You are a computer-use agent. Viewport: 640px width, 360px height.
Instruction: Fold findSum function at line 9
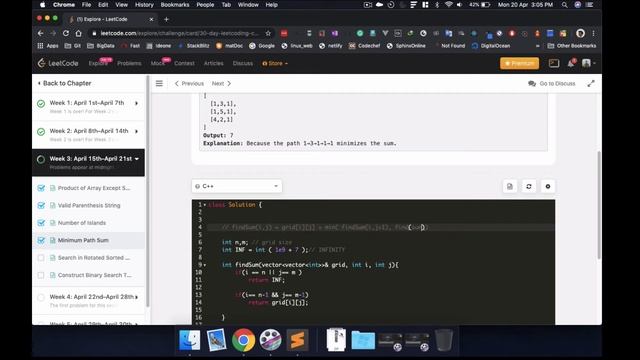pos(205,265)
